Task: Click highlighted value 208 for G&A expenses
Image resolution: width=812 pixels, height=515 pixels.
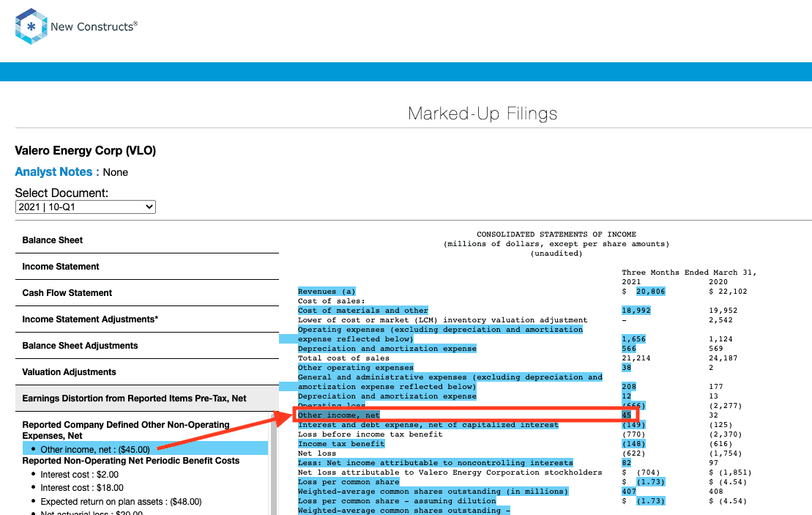Action: (629, 387)
